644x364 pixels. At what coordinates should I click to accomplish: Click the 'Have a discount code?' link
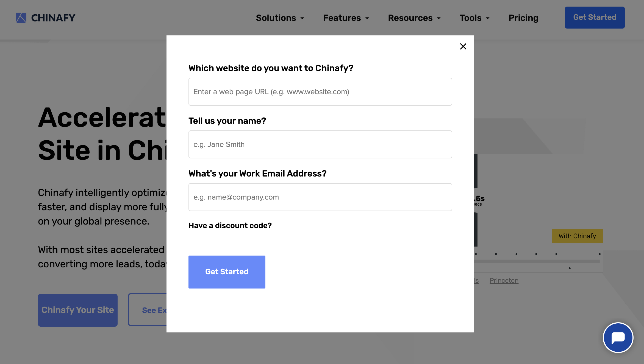point(230,225)
